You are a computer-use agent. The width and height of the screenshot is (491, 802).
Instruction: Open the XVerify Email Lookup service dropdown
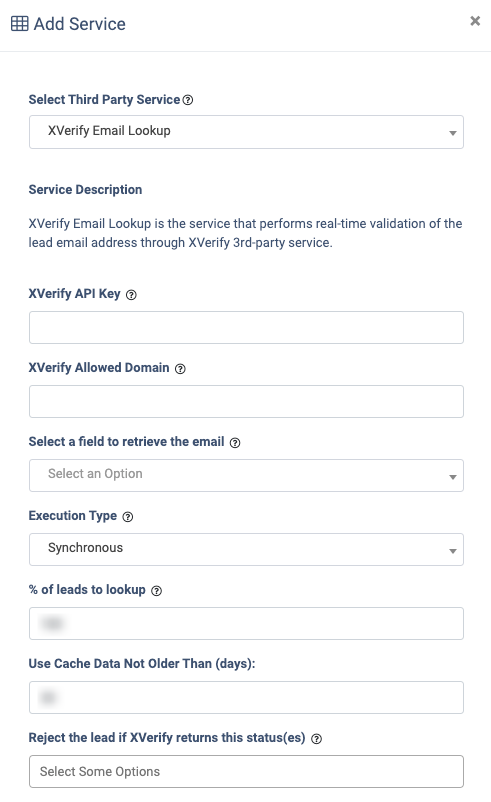246,132
